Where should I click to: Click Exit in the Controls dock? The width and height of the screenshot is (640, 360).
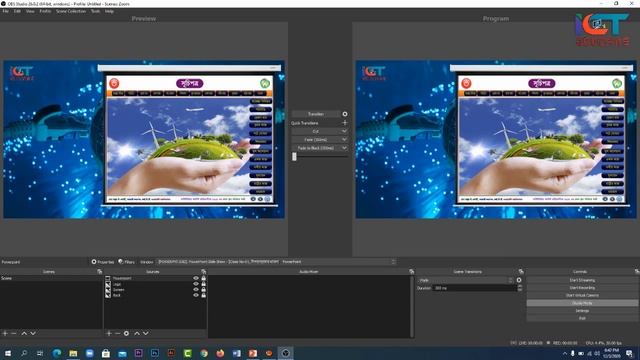coord(582,318)
